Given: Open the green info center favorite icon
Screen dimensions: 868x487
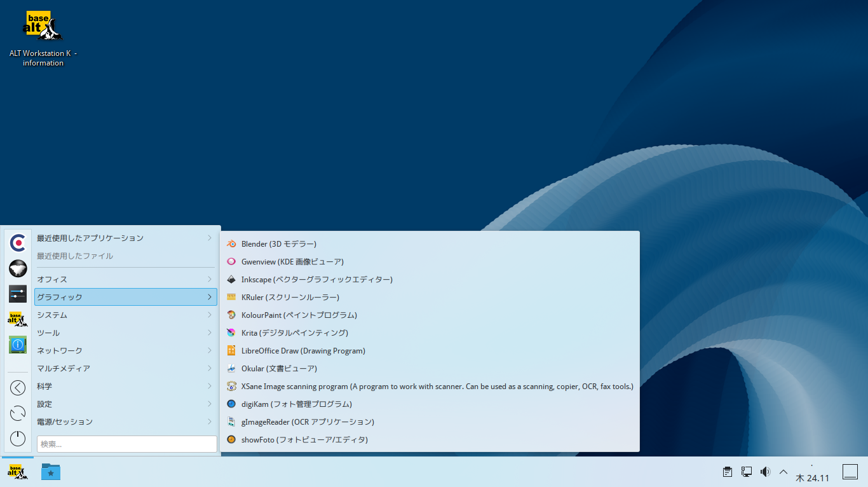Looking at the screenshot, I should pos(18,345).
